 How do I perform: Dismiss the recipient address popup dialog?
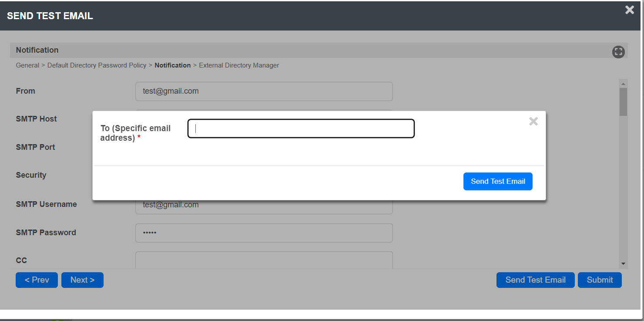(x=533, y=122)
